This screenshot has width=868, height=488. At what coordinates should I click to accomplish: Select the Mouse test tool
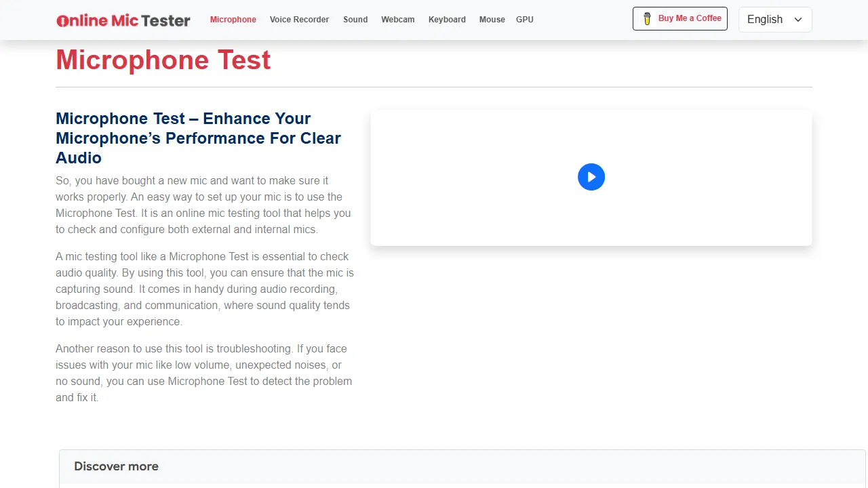492,20
